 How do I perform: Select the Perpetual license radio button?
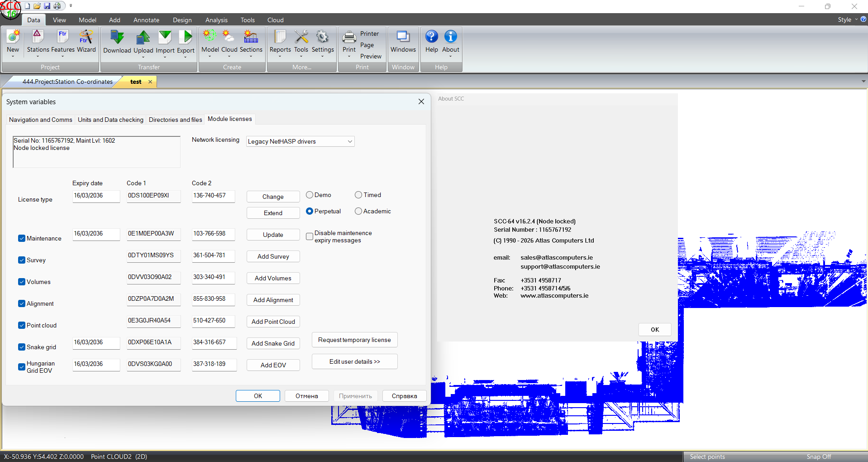point(310,211)
